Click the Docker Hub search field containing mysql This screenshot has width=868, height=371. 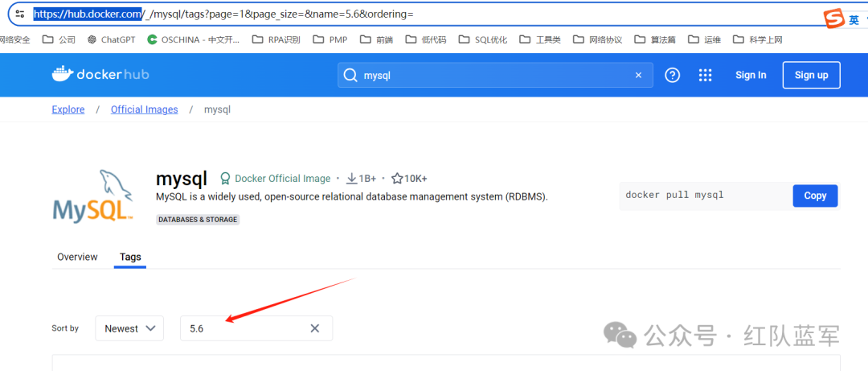[x=495, y=76]
